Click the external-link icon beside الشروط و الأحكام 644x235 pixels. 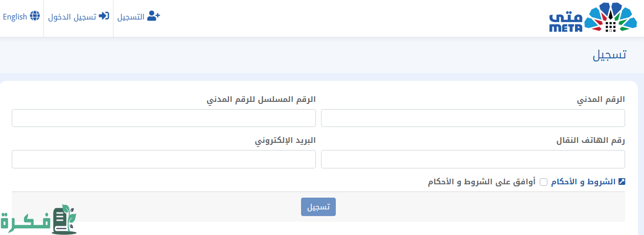[x=622, y=182]
